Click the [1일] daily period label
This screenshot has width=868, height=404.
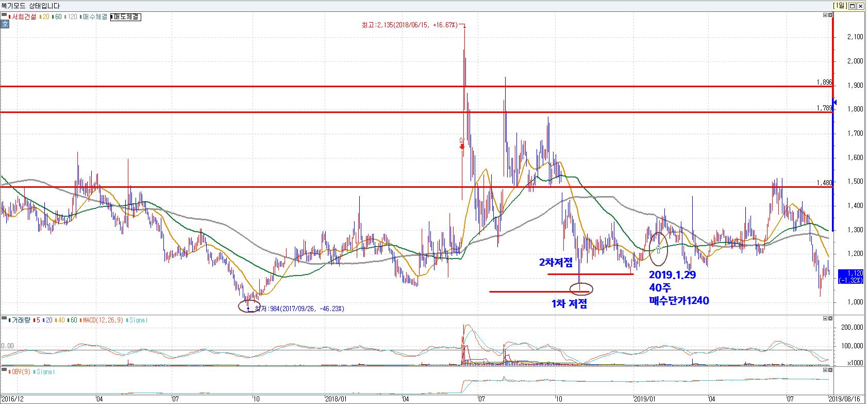coord(840,6)
